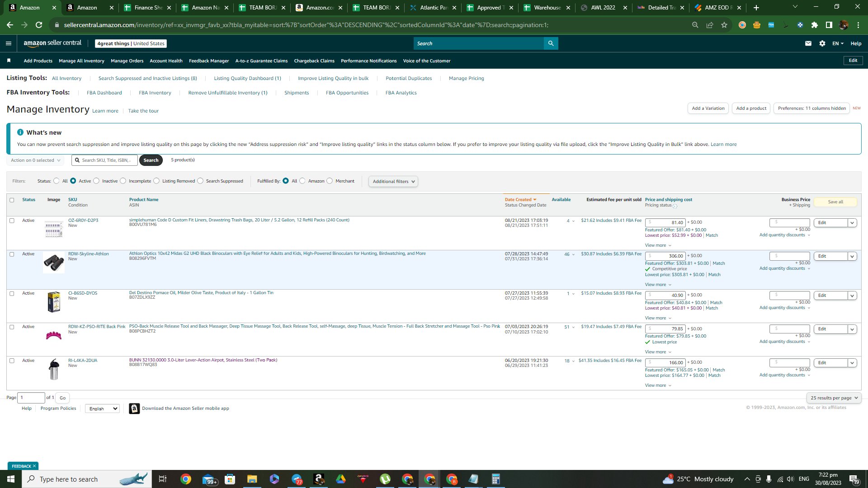
Task: Open 25 results per page dropdown
Action: click(x=834, y=398)
